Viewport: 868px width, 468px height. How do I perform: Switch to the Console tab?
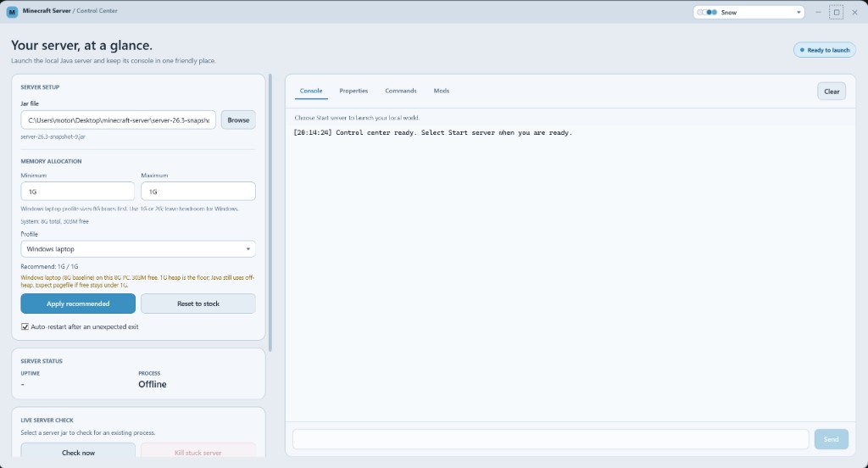coord(311,91)
